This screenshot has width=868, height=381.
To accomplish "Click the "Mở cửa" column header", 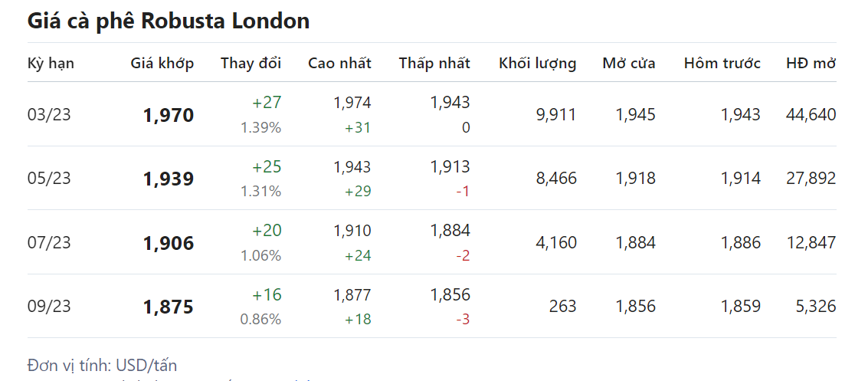I will point(628,63).
